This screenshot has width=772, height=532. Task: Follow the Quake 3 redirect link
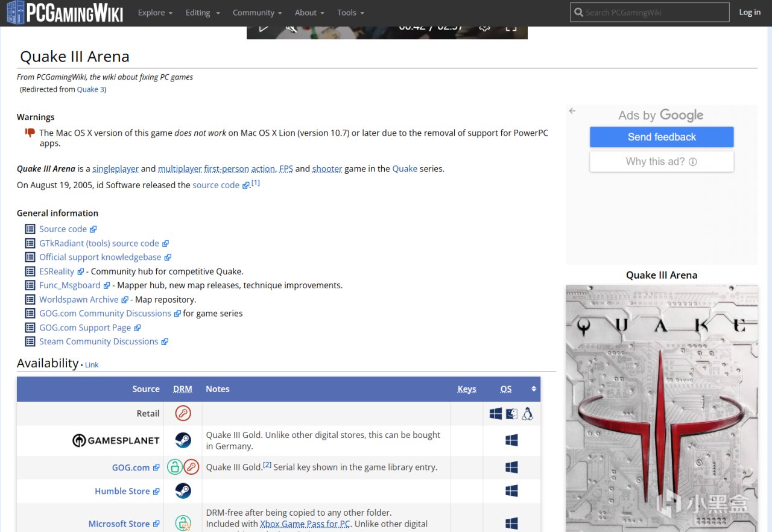[x=90, y=89]
